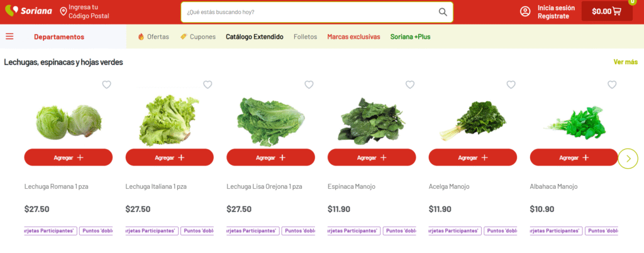Add Lechuga Italiana with the Agregar button
Screen dimensions: 644x253
coord(170,157)
